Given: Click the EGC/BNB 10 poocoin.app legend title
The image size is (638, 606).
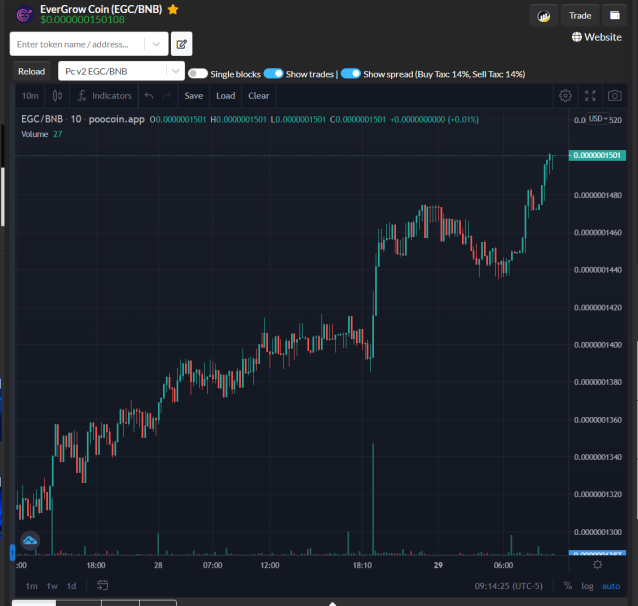Looking at the screenshot, I should [83, 119].
